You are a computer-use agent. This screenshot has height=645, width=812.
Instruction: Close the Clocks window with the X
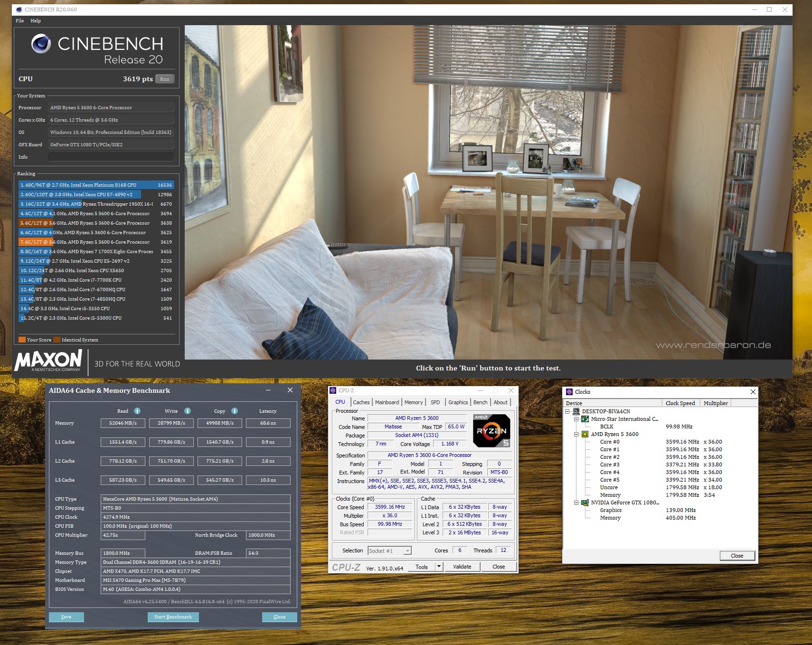(x=753, y=392)
